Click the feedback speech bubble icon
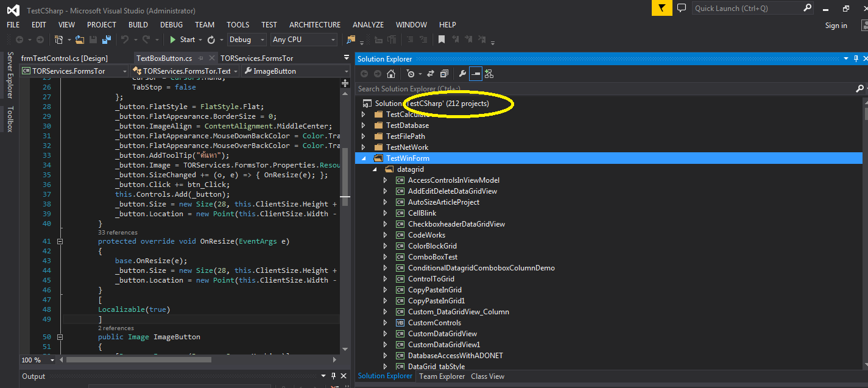The width and height of the screenshot is (868, 388). click(682, 8)
